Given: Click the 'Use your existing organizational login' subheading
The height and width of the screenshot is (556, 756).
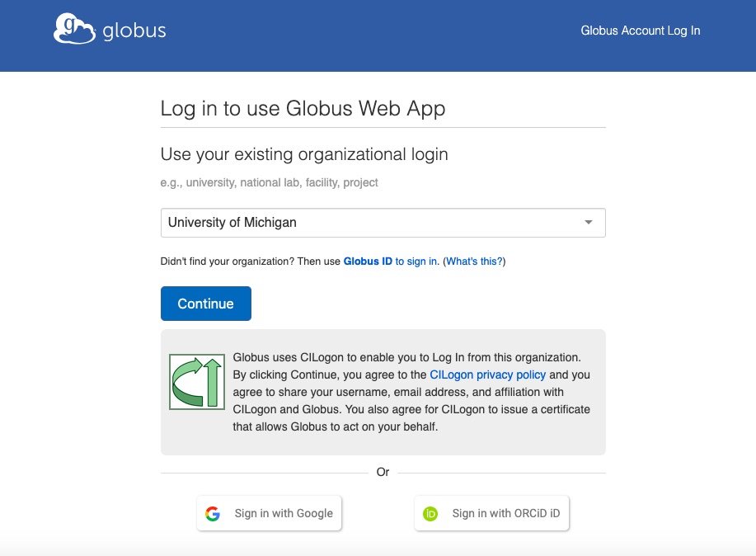Looking at the screenshot, I should (304, 154).
